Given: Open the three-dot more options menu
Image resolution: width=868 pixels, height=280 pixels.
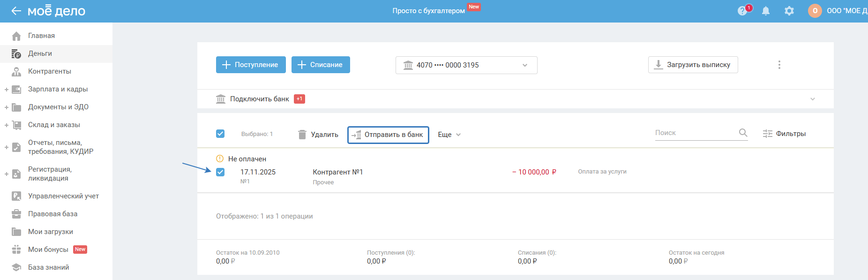Looking at the screenshot, I should (x=779, y=65).
